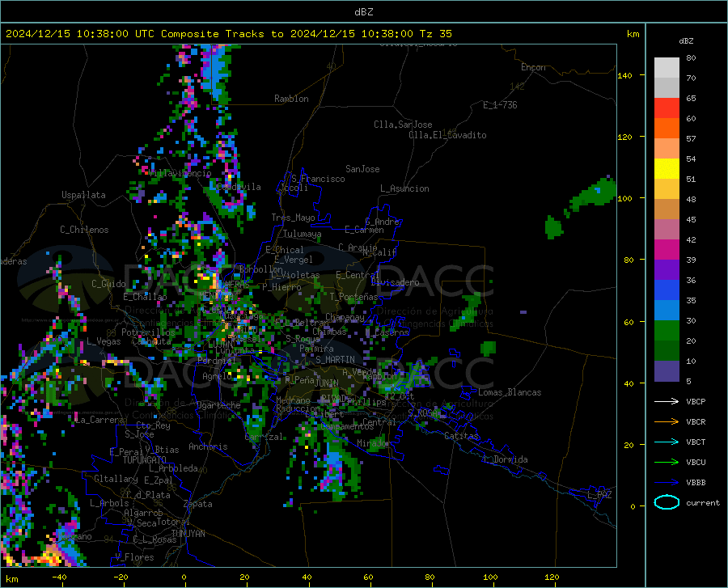Click the Ugarteche map label
The width and height of the screenshot is (728, 588).
(218, 405)
